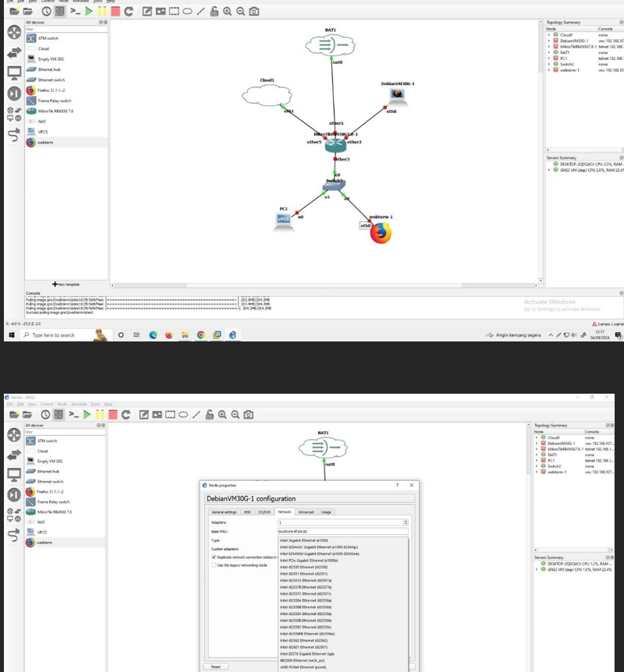624x672 pixels.
Task: Click Zoom in icon, lower window toolbar
Action: (x=222, y=415)
